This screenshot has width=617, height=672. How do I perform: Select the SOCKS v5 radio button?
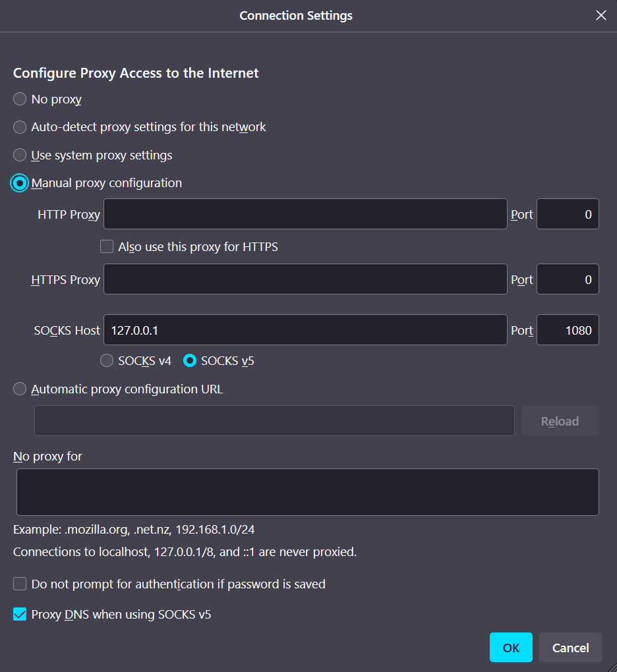pos(190,361)
